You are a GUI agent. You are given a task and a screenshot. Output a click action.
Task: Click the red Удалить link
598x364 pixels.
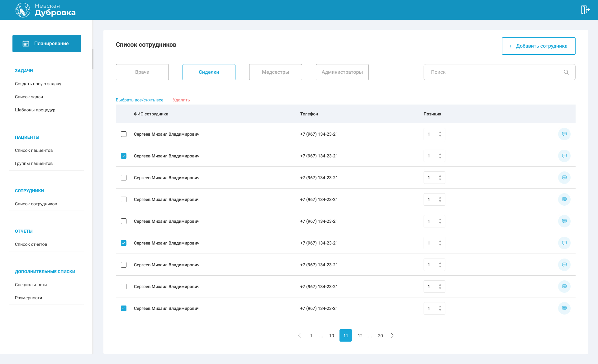point(181,100)
